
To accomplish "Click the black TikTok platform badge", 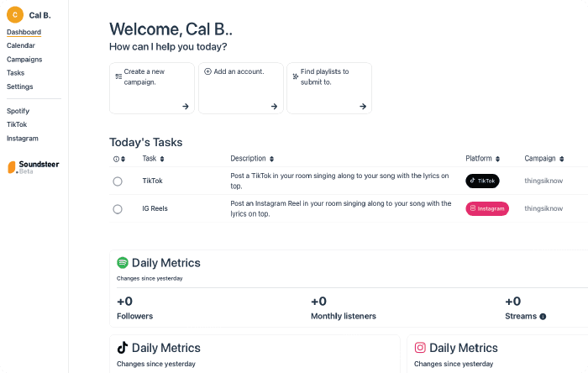I will 482,181.
